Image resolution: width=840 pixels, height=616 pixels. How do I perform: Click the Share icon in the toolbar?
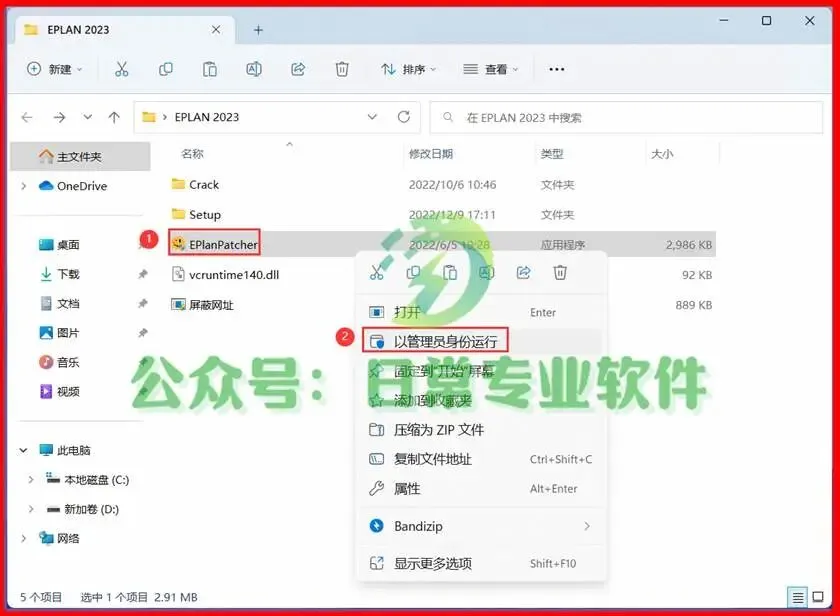[x=298, y=69]
